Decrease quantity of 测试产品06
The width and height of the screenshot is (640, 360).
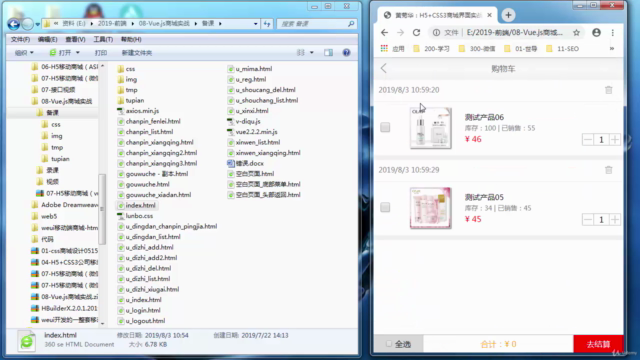[588, 140]
